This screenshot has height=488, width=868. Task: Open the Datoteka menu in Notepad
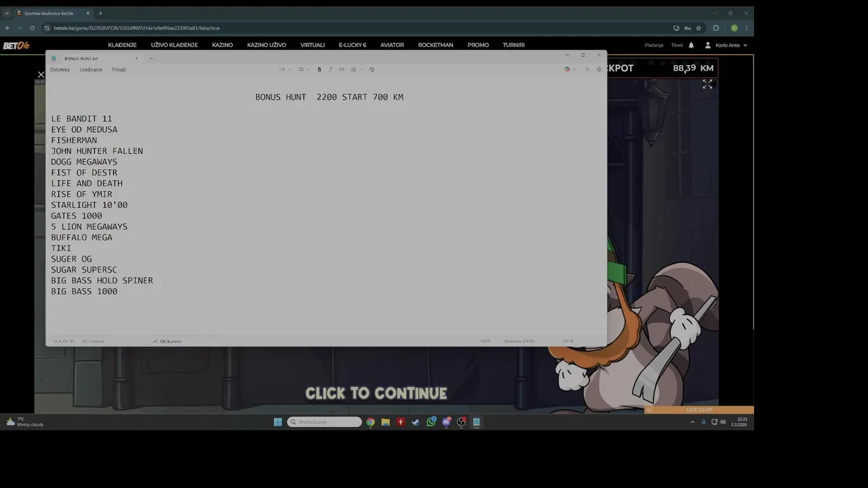(x=60, y=69)
